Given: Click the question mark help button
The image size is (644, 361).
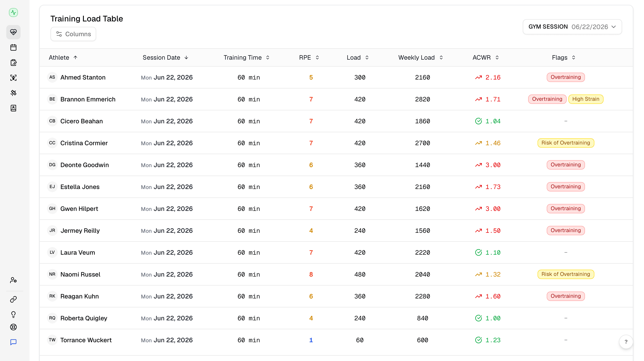Looking at the screenshot, I should click(x=626, y=342).
